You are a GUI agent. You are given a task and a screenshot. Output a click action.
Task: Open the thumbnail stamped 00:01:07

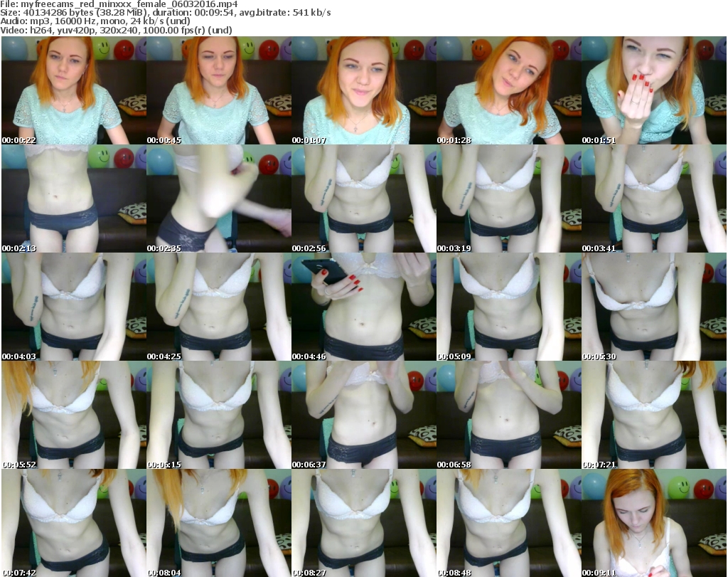(x=363, y=90)
